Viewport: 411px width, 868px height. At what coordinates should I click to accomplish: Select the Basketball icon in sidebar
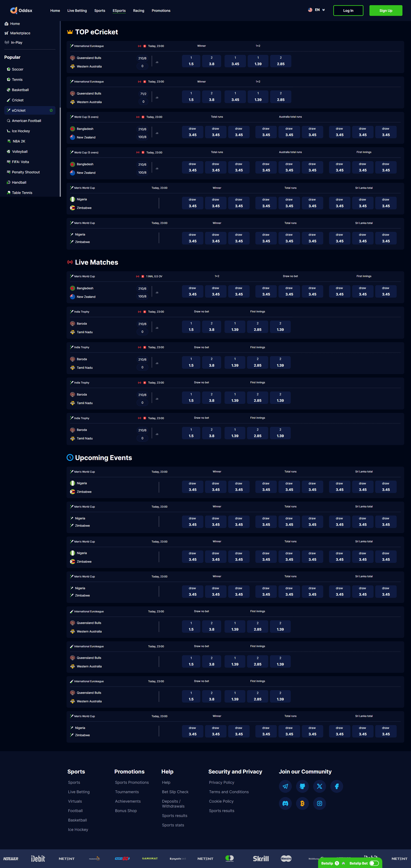[8, 90]
